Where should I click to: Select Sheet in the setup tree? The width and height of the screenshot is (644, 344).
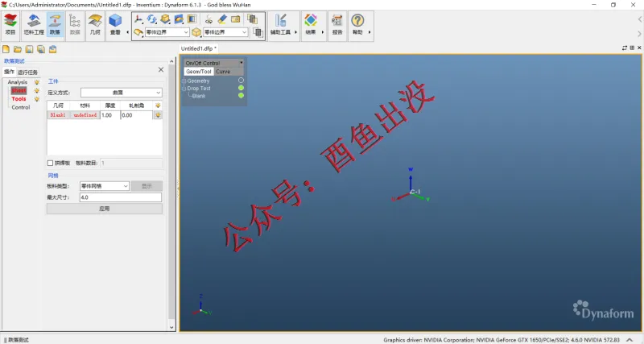(x=19, y=90)
